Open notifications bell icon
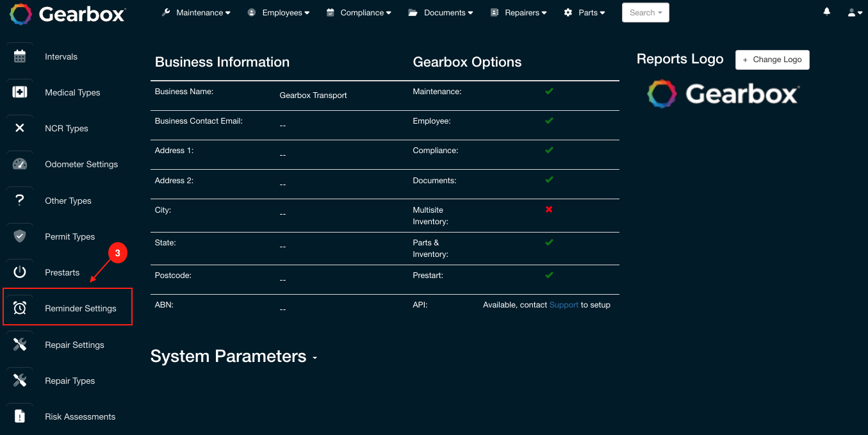 [x=827, y=12]
